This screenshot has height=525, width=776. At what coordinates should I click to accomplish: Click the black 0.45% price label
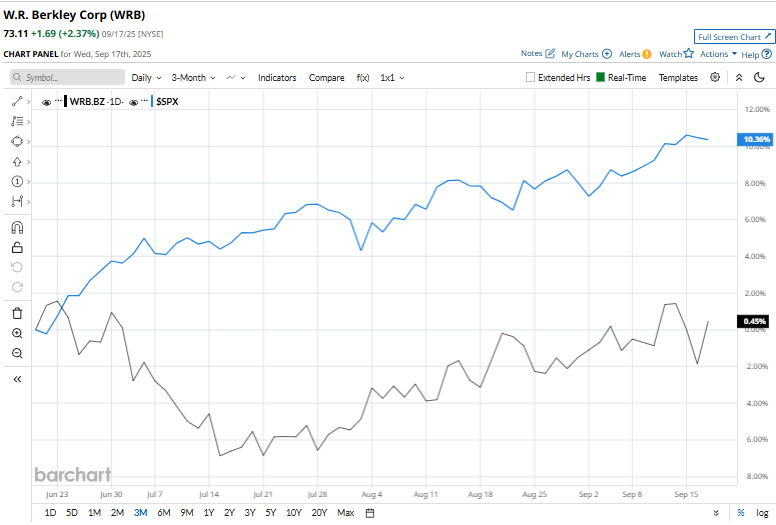pos(754,321)
